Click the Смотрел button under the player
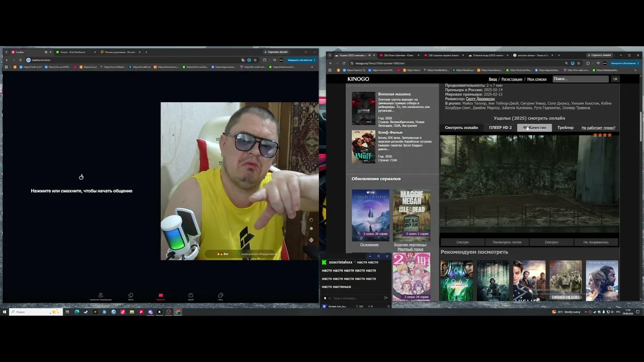The width and height of the screenshot is (644, 362). pos(551,242)
